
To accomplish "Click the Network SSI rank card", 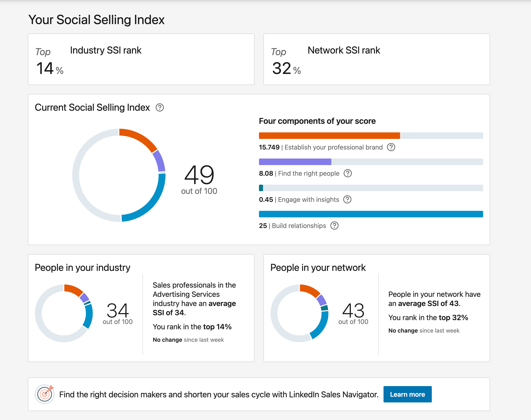I will pos(376,59).
